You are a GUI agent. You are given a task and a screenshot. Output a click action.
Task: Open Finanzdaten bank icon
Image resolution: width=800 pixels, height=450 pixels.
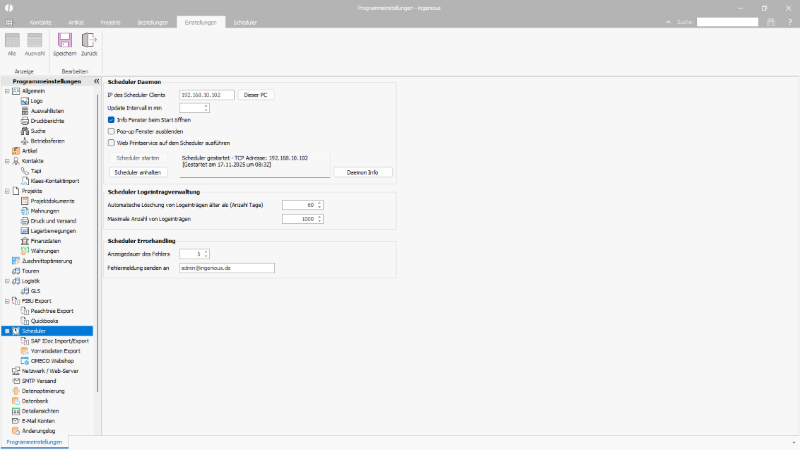[x=24, y=241]
